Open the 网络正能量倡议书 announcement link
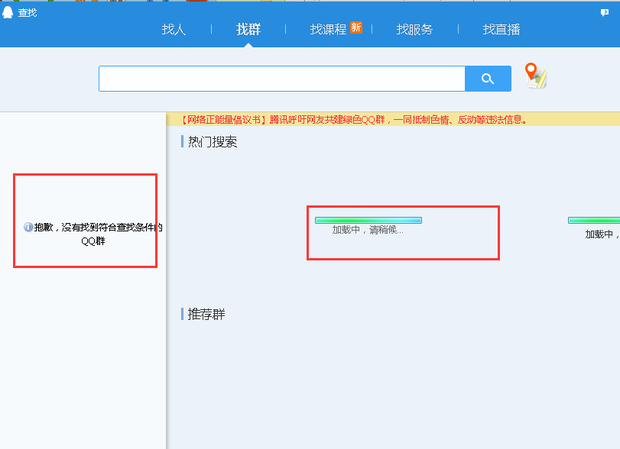620x449 pixels. 354,119
